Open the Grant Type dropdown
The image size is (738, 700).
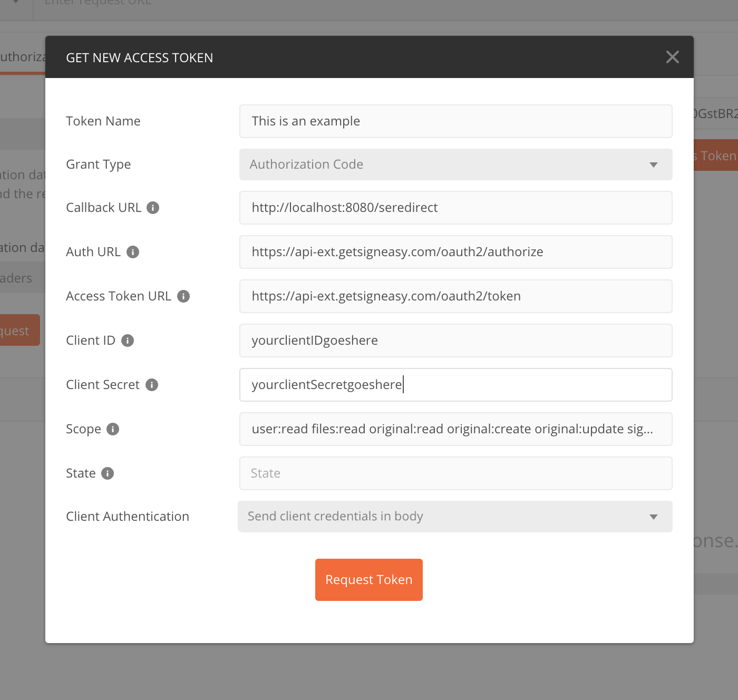pyautogui.click(x=456, y=164)
